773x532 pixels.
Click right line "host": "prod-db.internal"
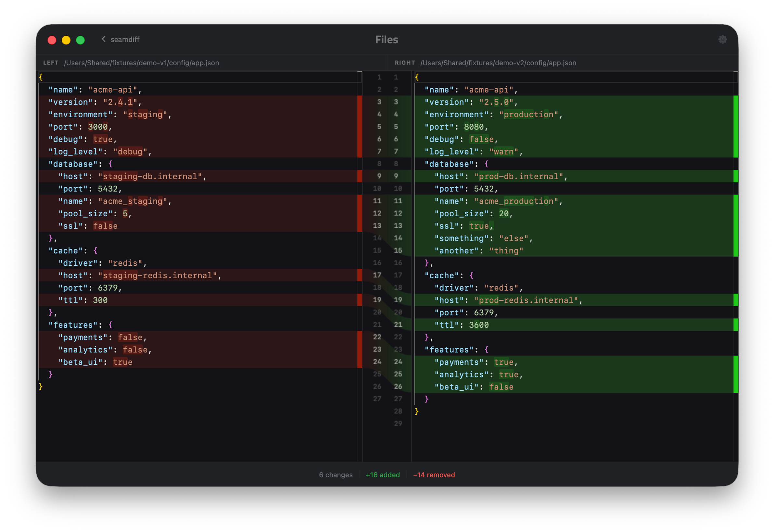tap(574, 176)
